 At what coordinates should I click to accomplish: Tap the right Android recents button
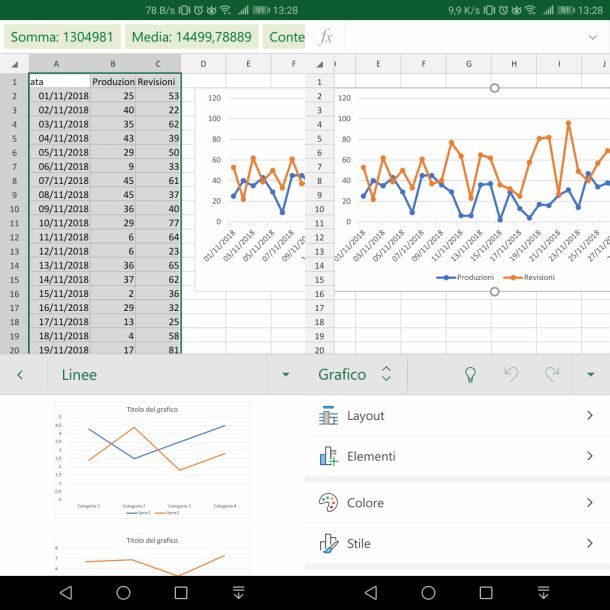(x=486, y=592)
